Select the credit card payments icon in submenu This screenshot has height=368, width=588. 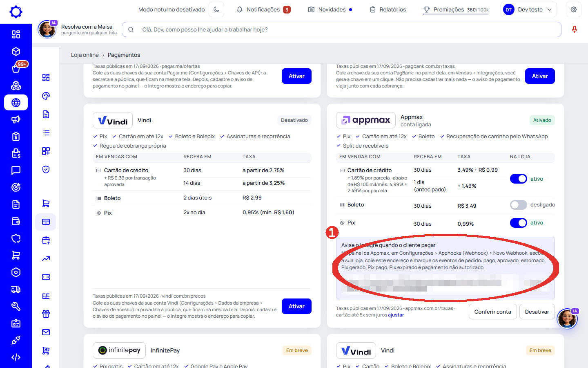tap(46, 222)
